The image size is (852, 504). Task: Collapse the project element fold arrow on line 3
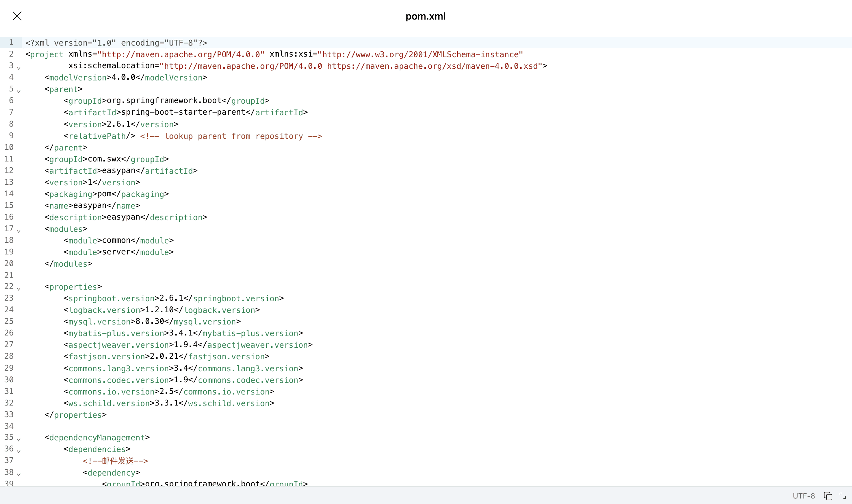point(19,68)
